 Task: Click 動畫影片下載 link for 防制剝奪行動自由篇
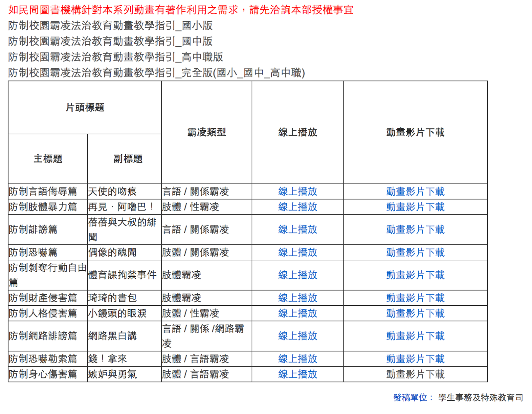[x=415, y=275]
